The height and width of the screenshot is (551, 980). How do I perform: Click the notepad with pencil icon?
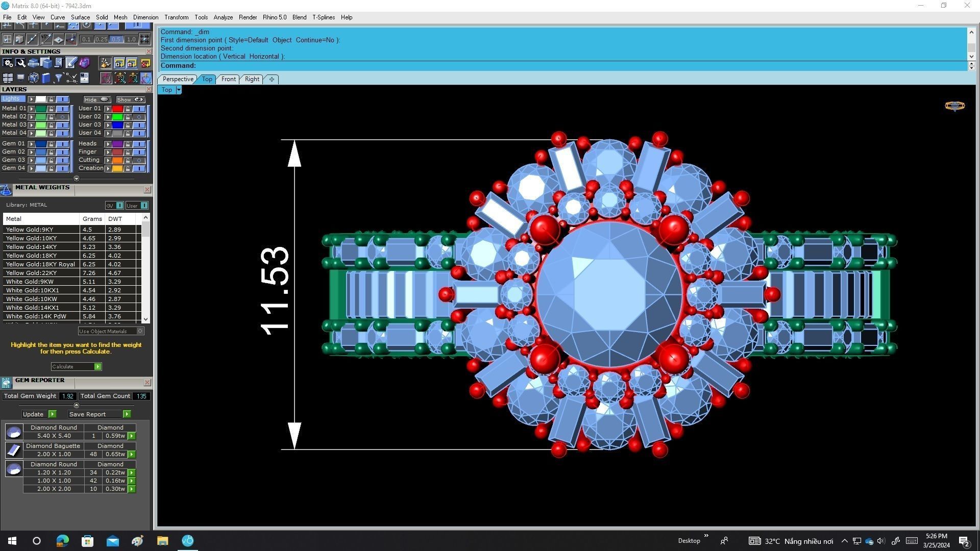click(70, 63)
